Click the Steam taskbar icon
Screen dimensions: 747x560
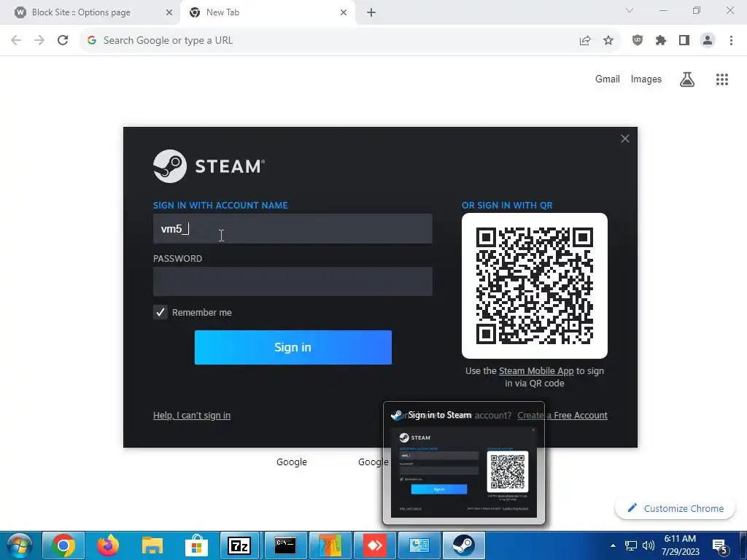463,545
